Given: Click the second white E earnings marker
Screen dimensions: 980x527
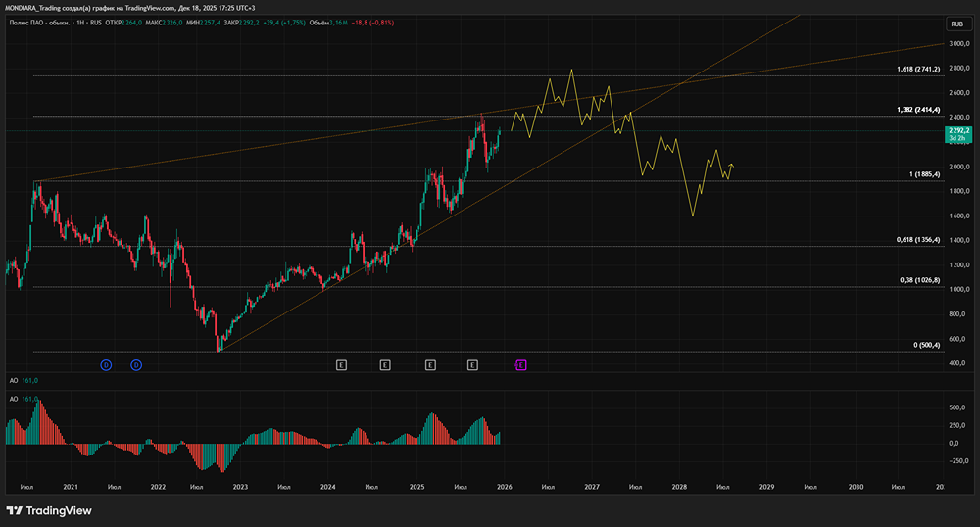Looking at the screenshot, I should (385, 365).
